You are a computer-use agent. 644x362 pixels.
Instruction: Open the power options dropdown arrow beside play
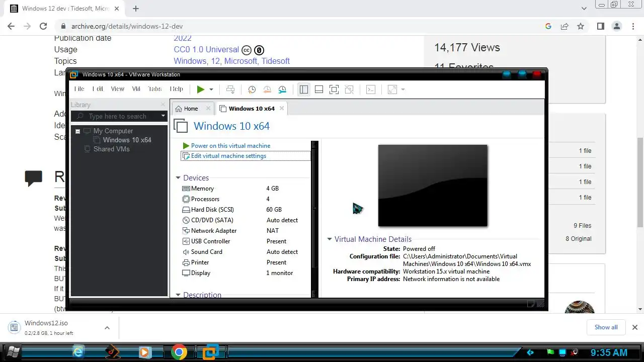click(x=211, y=89)
